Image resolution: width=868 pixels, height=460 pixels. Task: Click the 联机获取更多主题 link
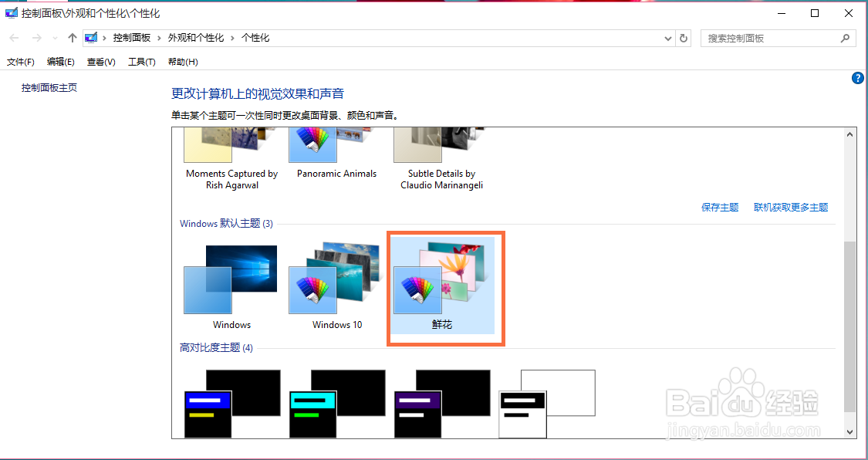pyautogui.click(x=791, y=208)
